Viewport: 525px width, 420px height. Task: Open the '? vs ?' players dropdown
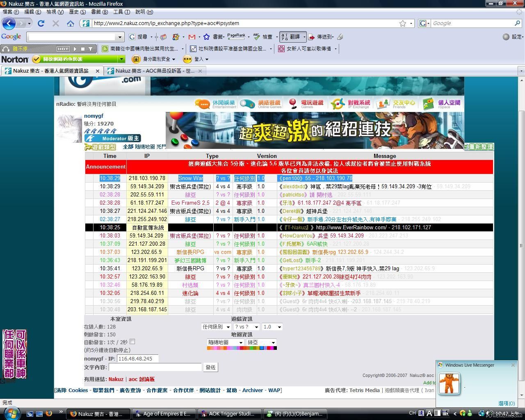click(246, 327)
